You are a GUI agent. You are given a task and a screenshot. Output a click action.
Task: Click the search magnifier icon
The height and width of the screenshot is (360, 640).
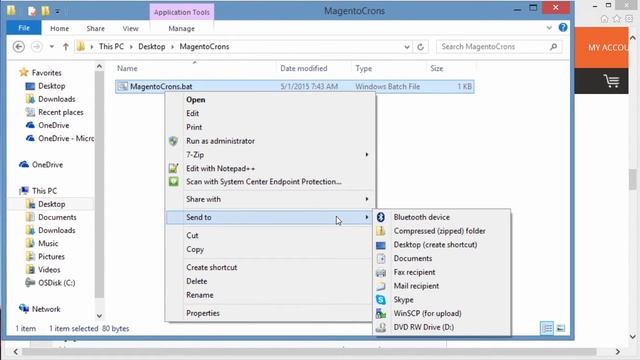[x=553, y=47]
